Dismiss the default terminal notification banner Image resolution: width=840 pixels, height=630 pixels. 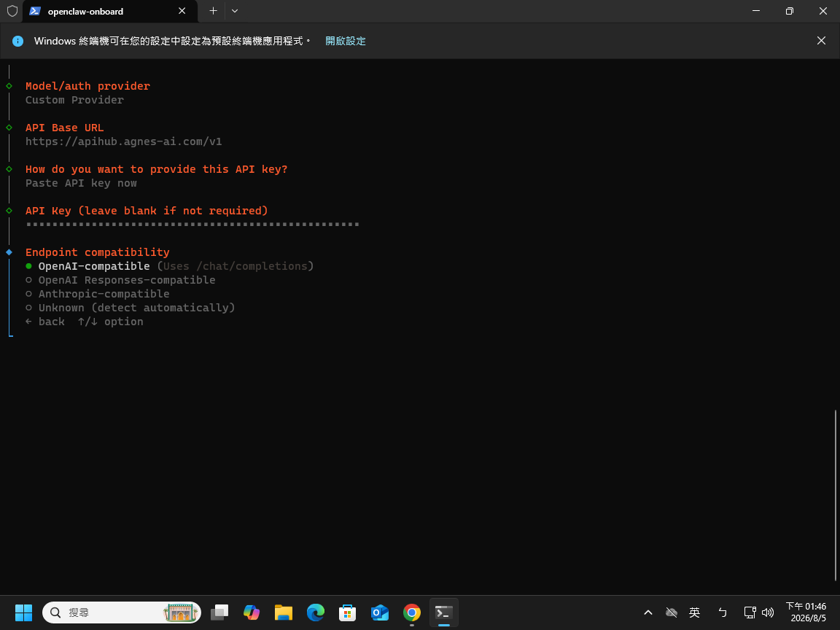(821, 41)
